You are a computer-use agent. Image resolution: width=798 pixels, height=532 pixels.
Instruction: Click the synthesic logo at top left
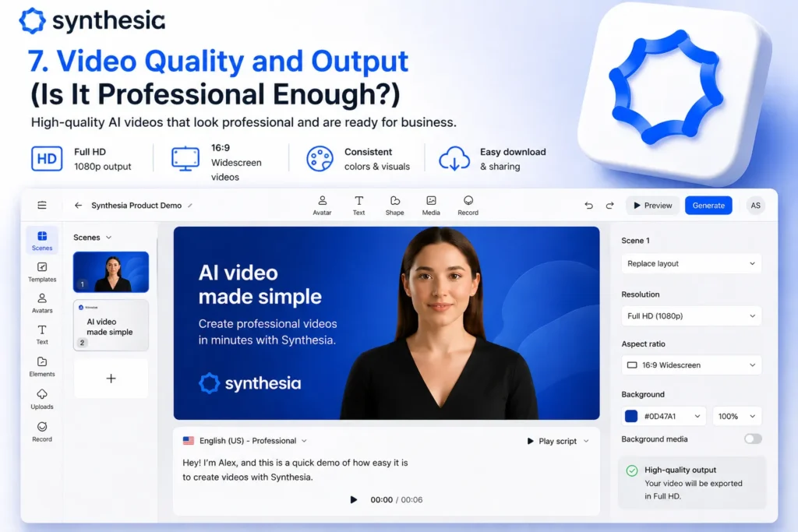pyautogui.click(x=92, y=20)
